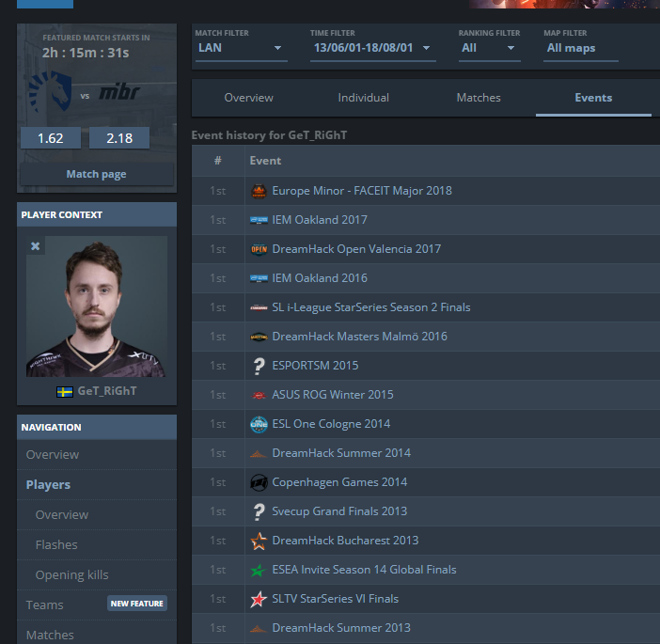Viewport: 660px width, 644px height.
Task: Click the Copenhagen Games 2014 logo
Action: coord(259,482)
